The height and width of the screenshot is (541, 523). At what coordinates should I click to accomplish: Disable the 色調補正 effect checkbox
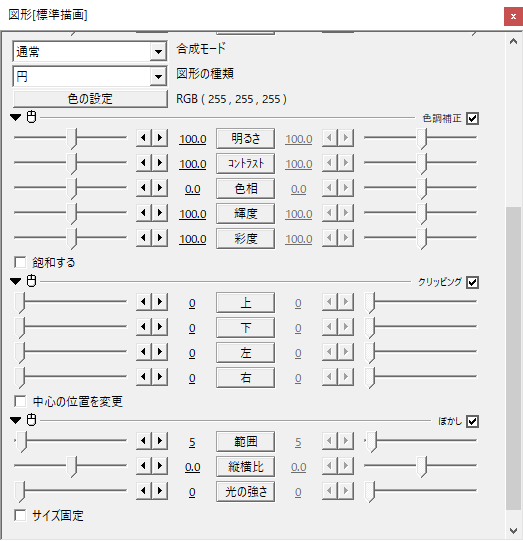pyautogui.click(x=472, y=118)
